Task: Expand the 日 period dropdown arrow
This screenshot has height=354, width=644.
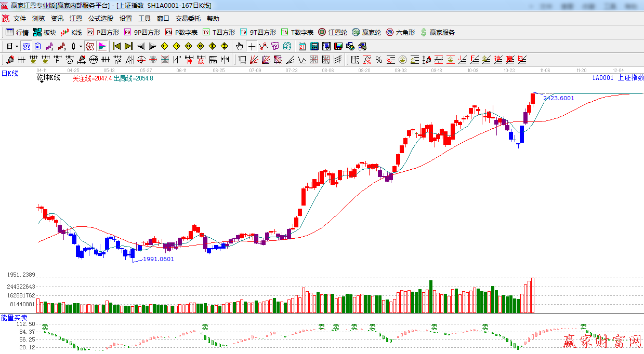Action: pyautogui.click(x=17, y=46)
